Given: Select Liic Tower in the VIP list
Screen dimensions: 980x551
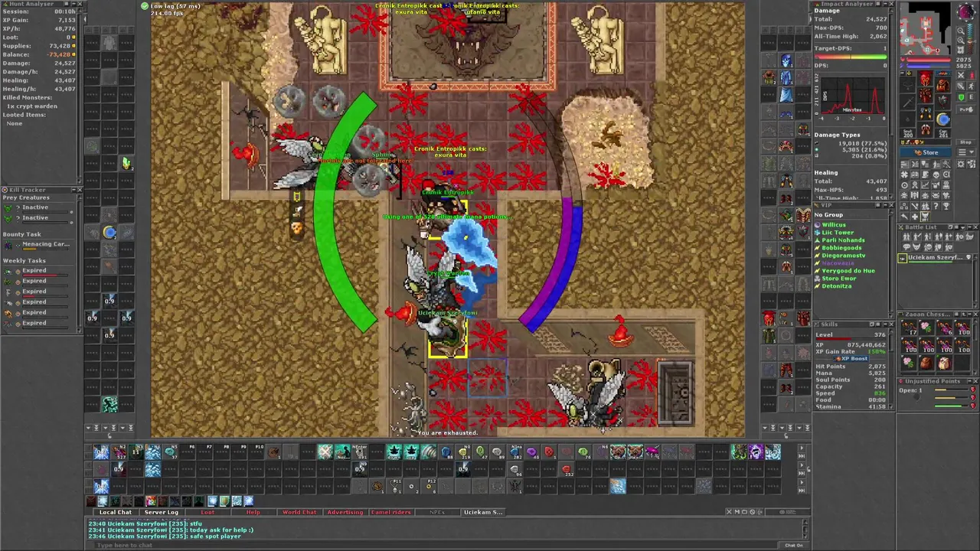Looking at the screenshot, I should pyautogui.click(x=838, y=233).
